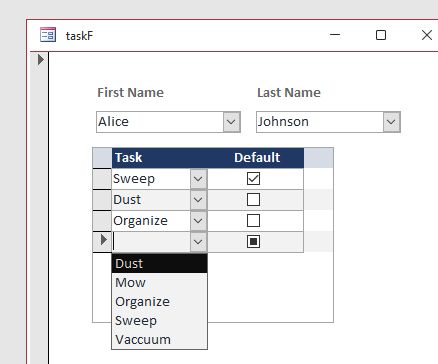This screenshot has height=364, width=438.
Task: Select the Organize row selector box
Action: click(102, 221)
